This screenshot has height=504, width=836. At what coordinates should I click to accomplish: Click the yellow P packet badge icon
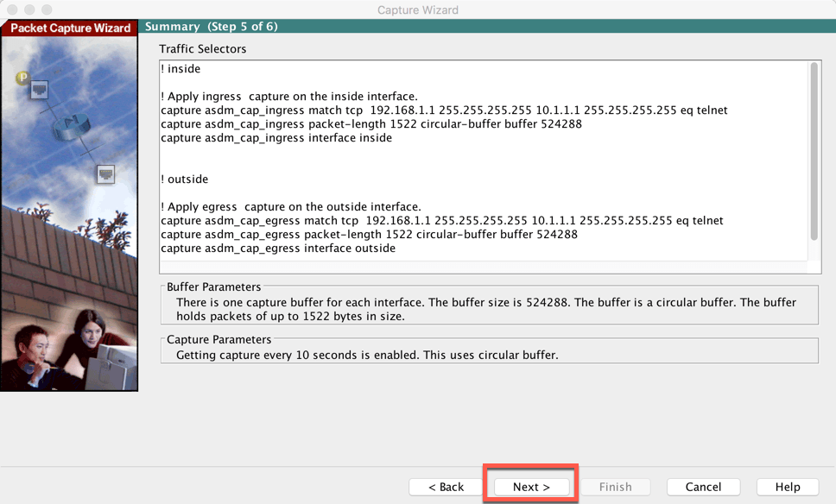click(x=23, y=77)
